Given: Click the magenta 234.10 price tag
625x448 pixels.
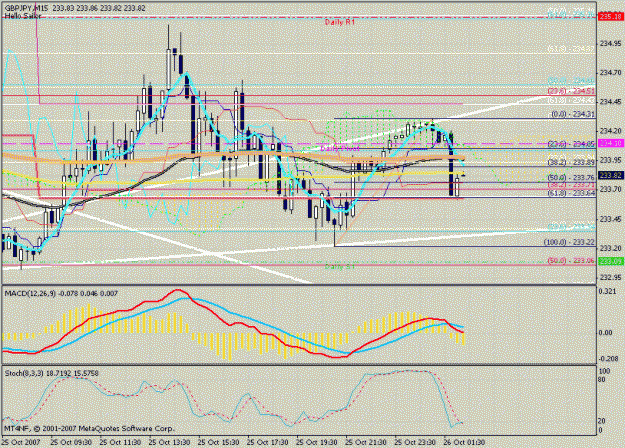Looking at the screenshot, I should click(x=611, y=143).
